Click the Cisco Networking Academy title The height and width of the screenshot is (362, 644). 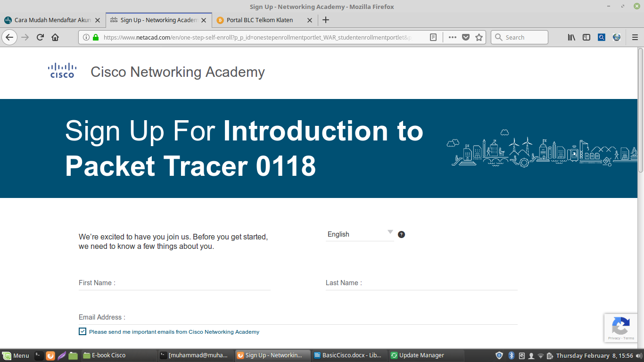pyautogui.click(x=178, y=72)
